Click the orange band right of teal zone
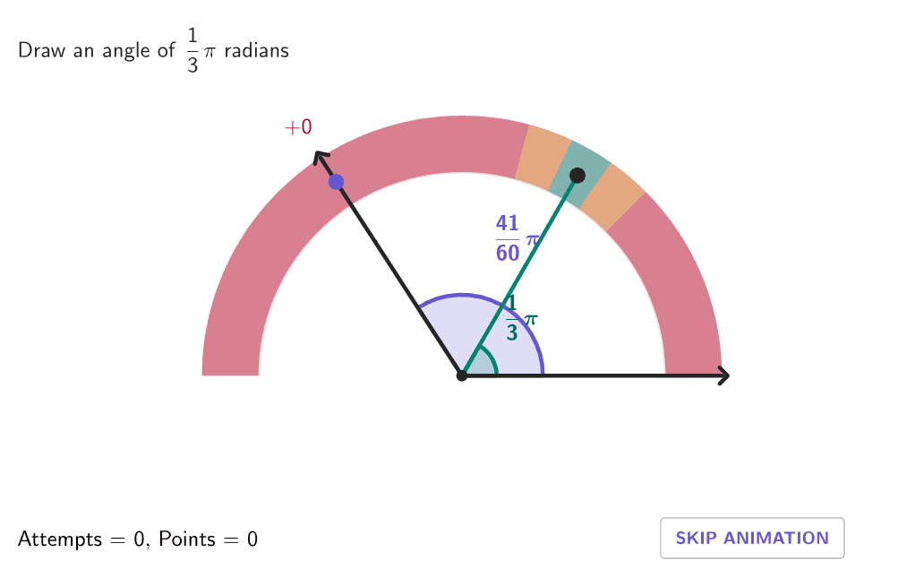The height and width of the screenshot is (578, 924). pos(612,196)
